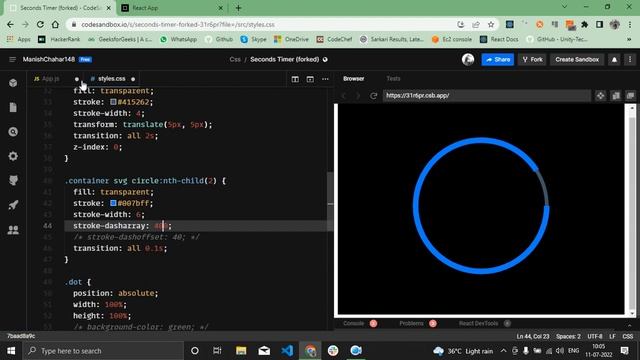The width and height of the screenshot is (640, 360).
Task: Expand the bookmarks overflow chevron
Action: pyautogui.click(x=629, y=39)
